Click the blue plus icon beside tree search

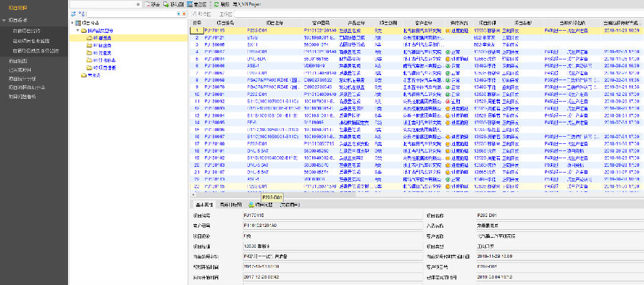(178, 14)
